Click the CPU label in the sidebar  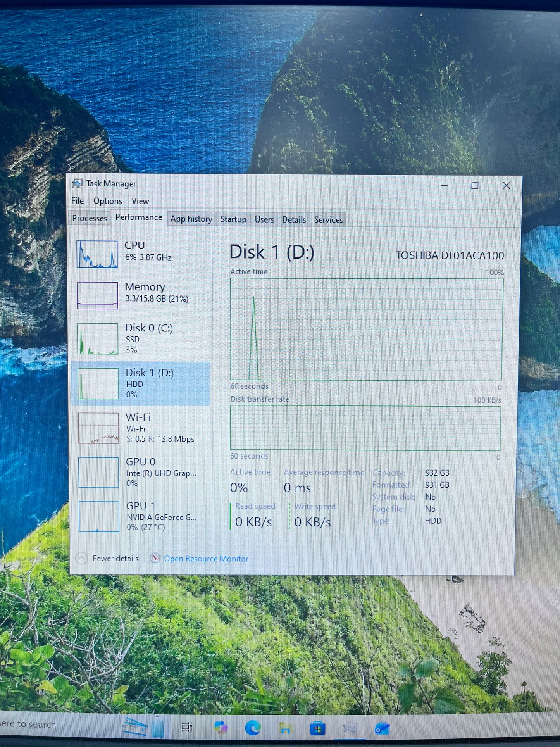pyautogui.click(x=134, y=245)
